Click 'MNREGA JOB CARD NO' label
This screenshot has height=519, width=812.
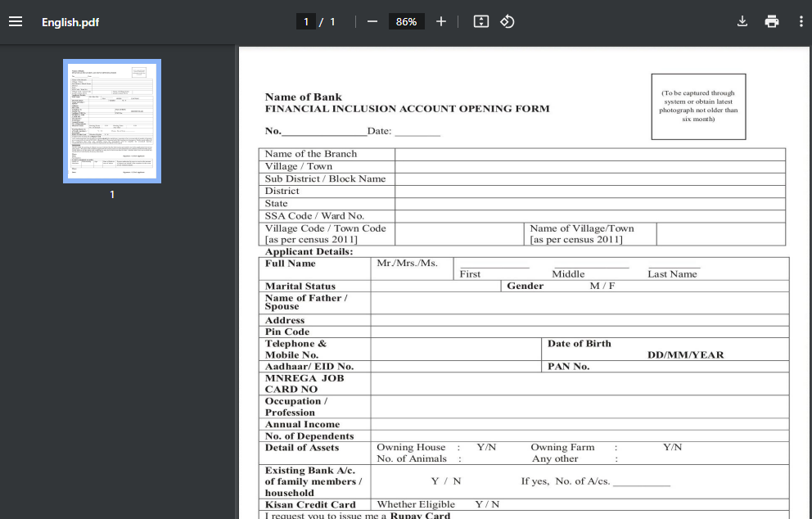(x=304, y=384)
